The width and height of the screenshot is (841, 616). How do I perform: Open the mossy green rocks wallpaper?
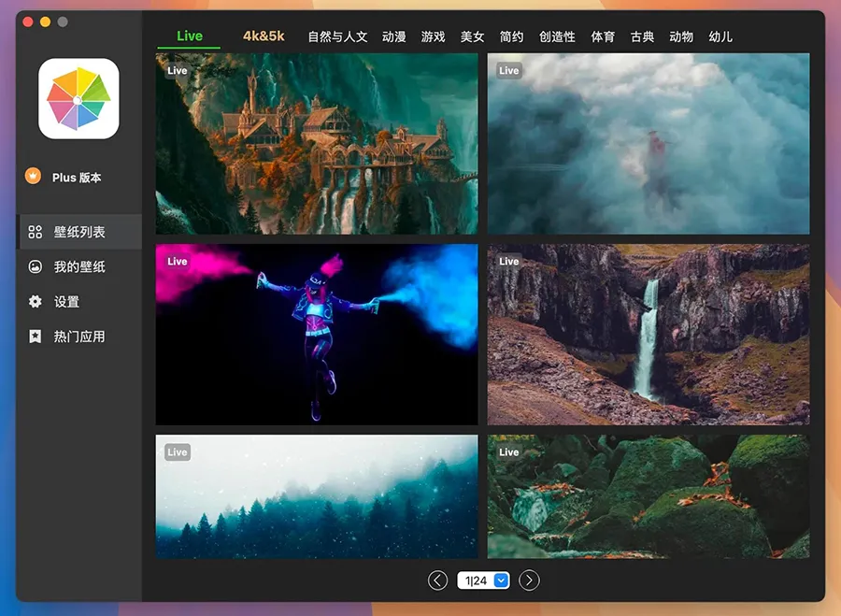pos(648,496)
